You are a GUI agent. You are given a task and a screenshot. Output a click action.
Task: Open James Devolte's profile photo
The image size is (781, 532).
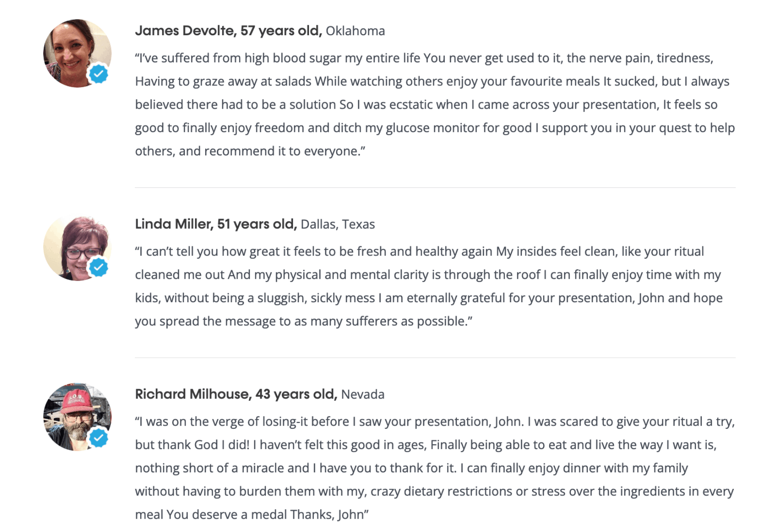pyautogui.click(x=77, y=53)
